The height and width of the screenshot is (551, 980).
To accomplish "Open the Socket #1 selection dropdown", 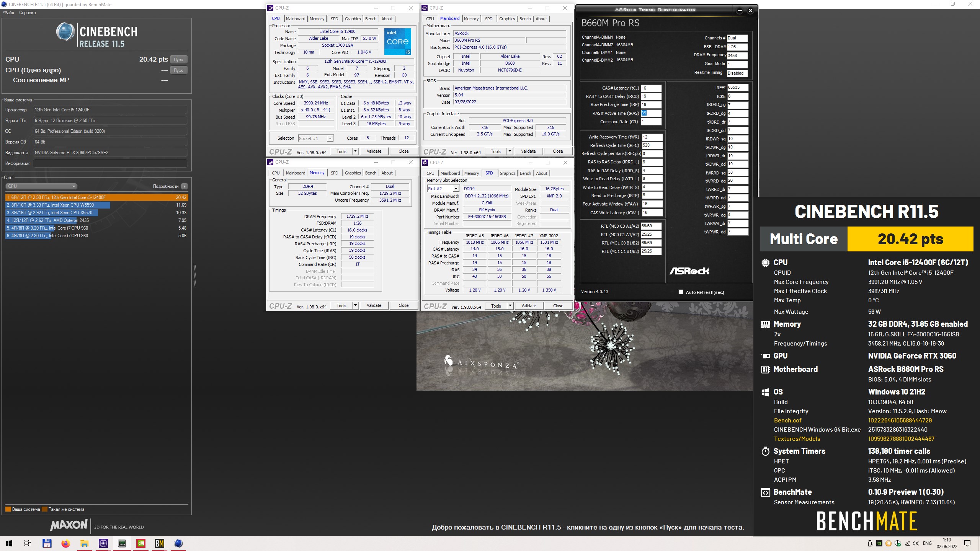I will point(316,138).
